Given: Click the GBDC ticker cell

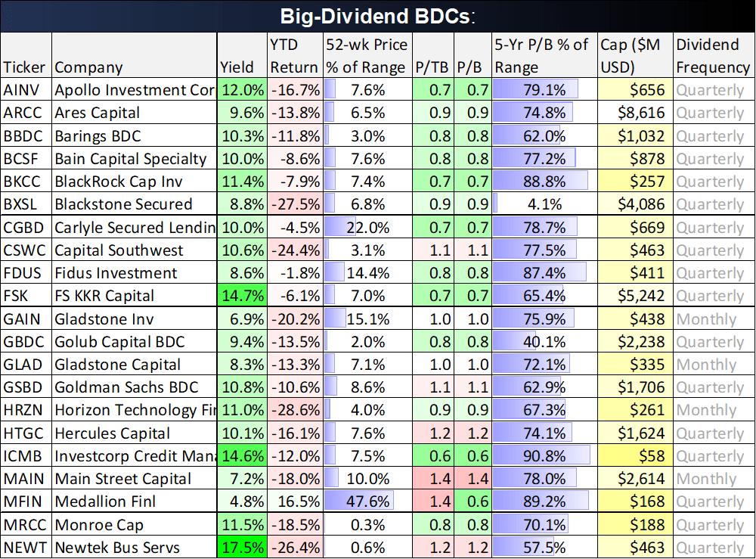Looking at the screenshot, I should coord(26,341).
